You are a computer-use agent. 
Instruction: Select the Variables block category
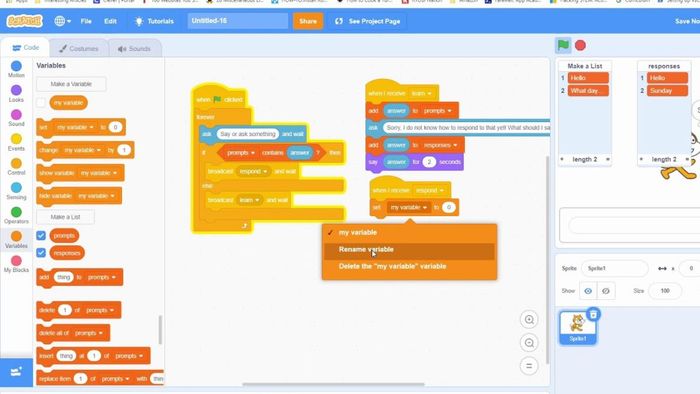pos(17,240)
